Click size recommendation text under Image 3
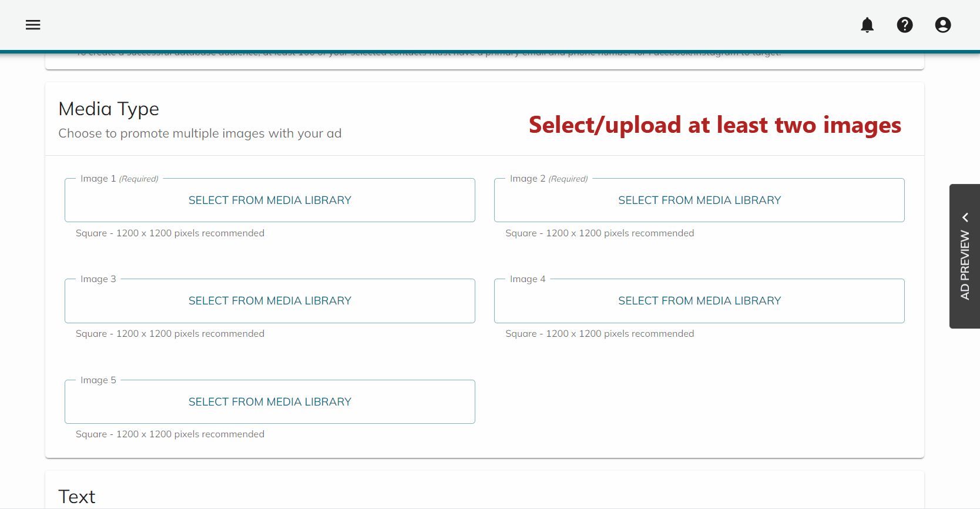This screenshot has width=980, height=509. point(170,334)
